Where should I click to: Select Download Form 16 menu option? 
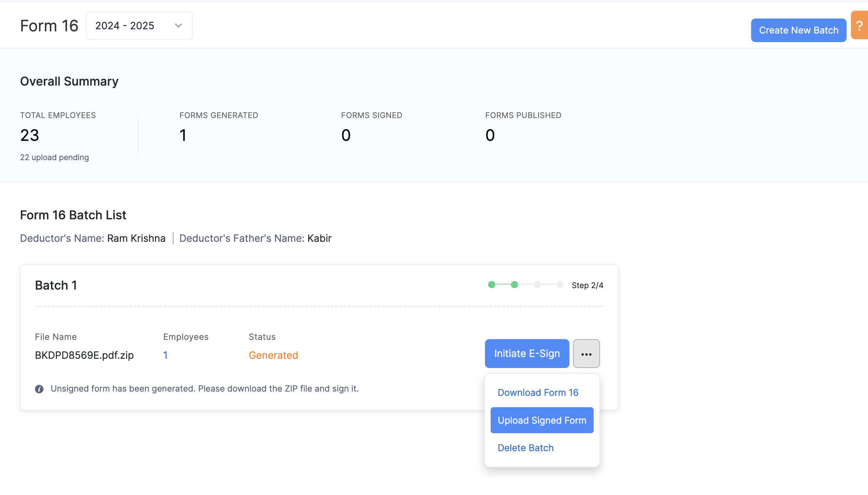[x=538, y=393]
